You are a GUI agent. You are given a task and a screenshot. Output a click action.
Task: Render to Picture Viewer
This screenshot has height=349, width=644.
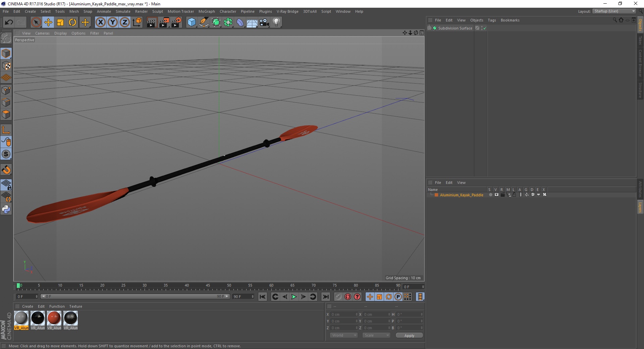164,22
